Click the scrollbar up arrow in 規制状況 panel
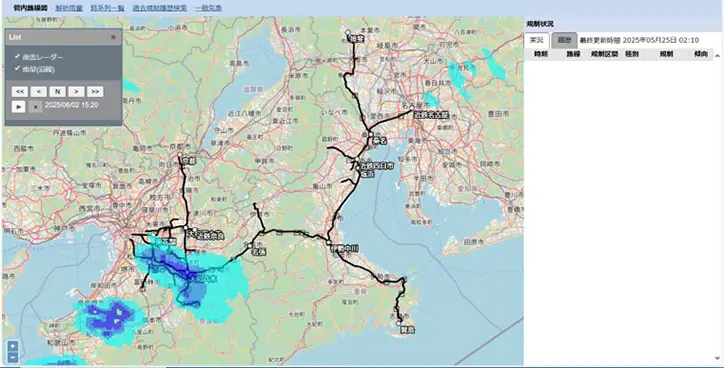 pyautogui.click(x=718, y=56)
